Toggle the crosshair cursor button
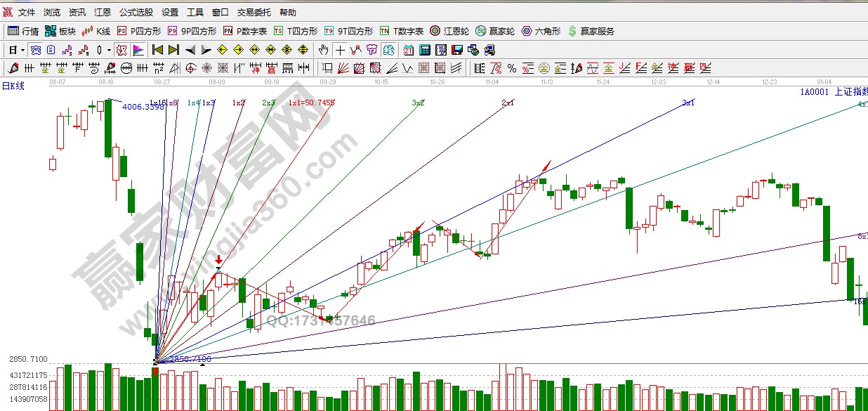 340,50
